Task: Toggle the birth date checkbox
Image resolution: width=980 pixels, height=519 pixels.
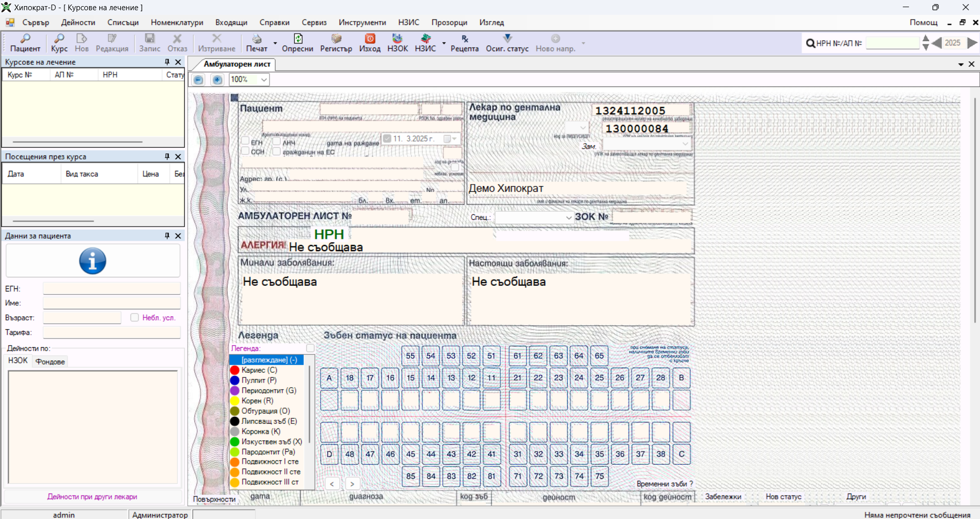Action: point(387,139)
